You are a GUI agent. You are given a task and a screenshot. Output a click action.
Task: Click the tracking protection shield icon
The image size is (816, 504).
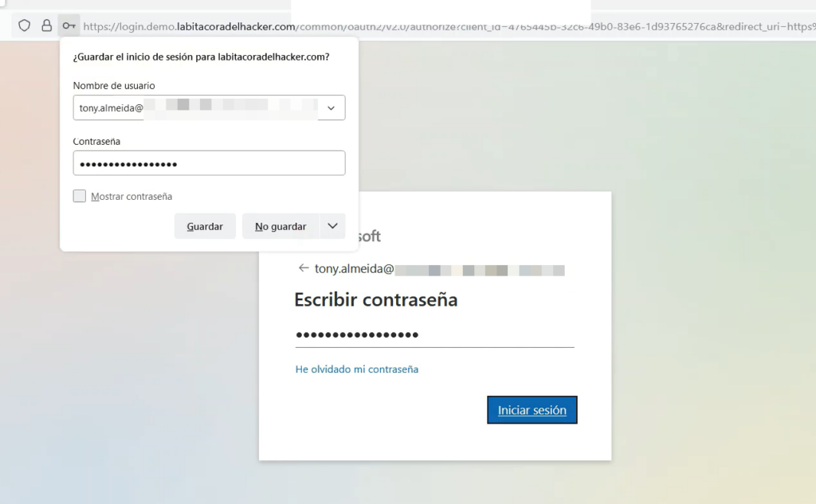tap(25, 25)
